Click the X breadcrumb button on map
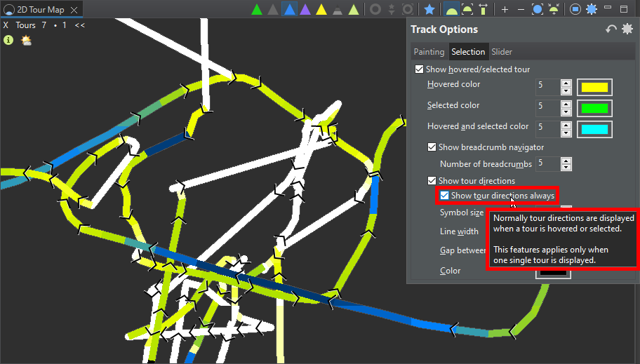The width and height of the screenshot is (640, 364). [6, 25]
